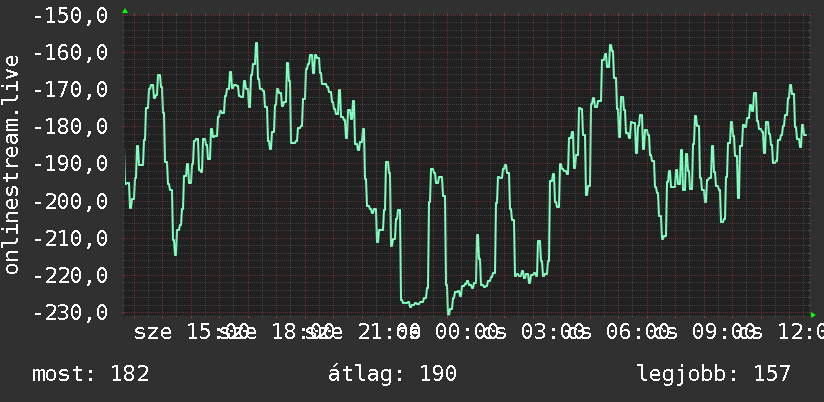
Task: Click the -210,0 y-axis label
Action: tap(70, 239)
